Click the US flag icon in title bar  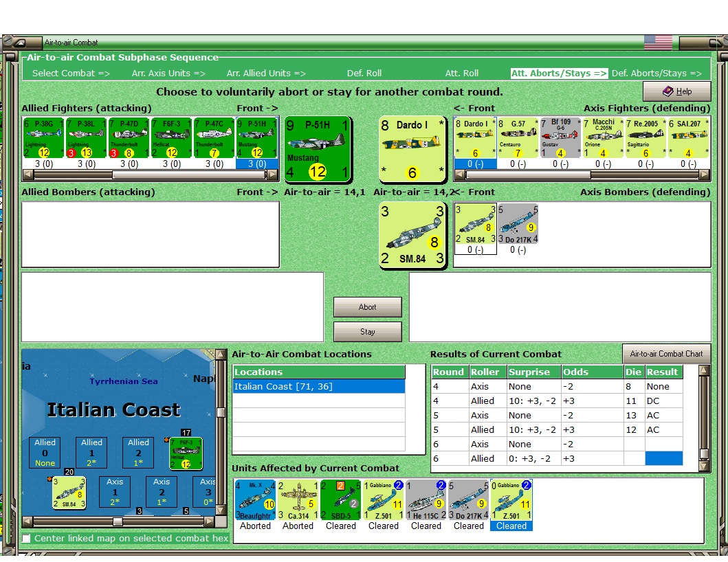(658, 42)
